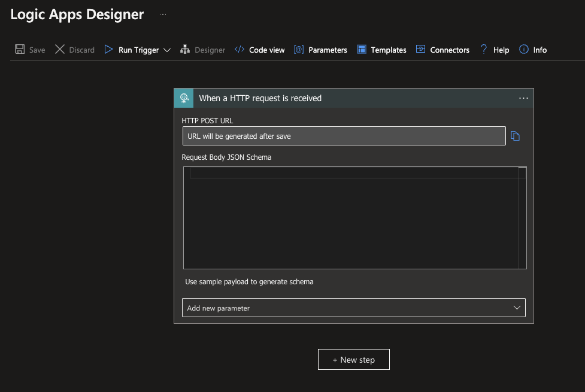Click the Discard X icon
Viewport: 585px width, 392px height.
click(60, 49)
